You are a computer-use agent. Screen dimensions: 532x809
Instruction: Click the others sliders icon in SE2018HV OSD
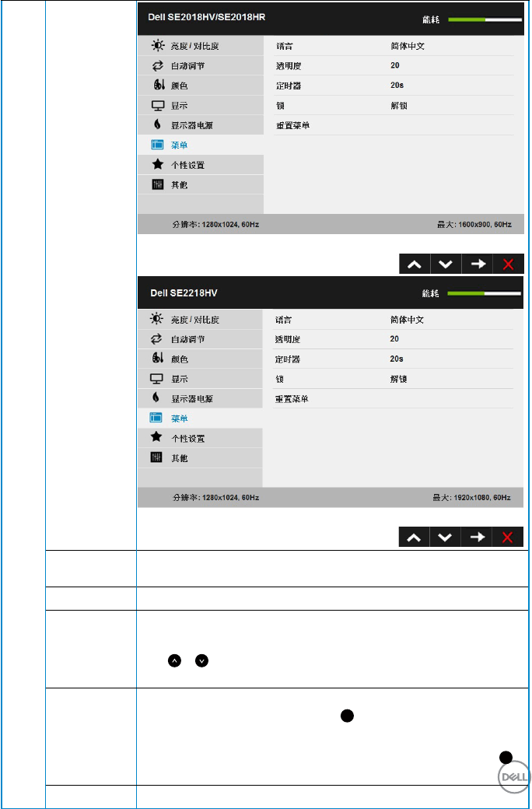pyautogui.click(x=157, y=184)
